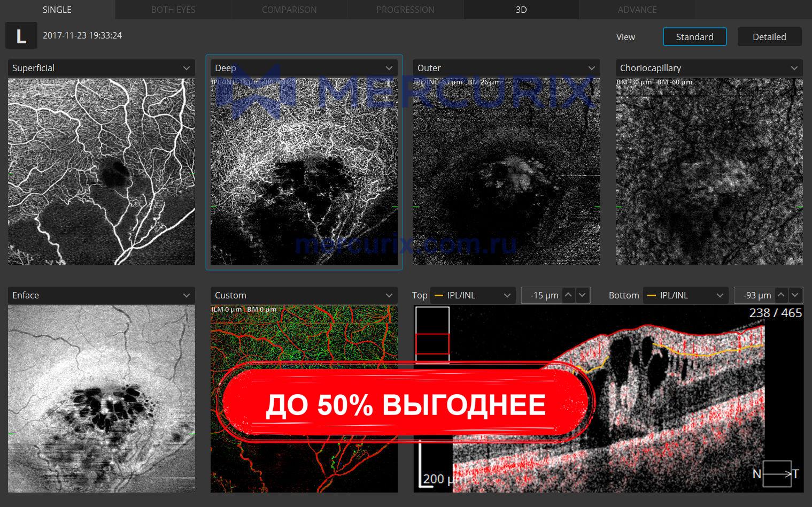Click the N to T orientation icon
This screenshot has height=507, width=812.
coord(776,473)
